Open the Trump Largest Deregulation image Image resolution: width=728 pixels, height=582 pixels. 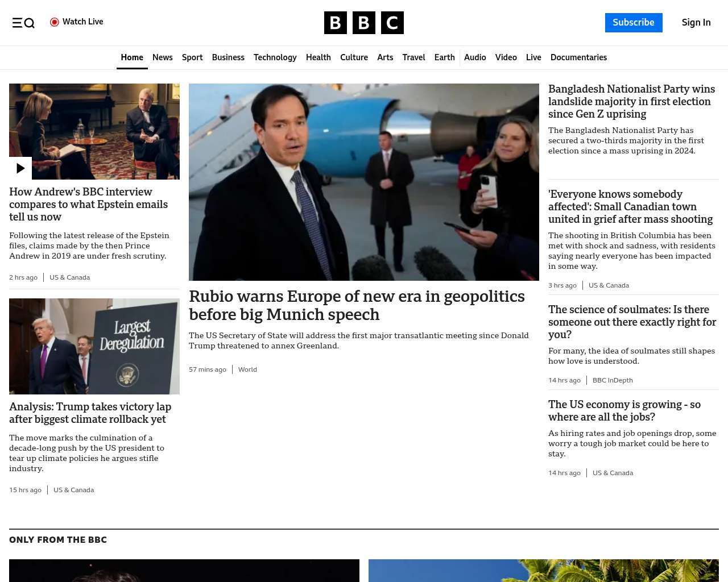tap(94, 346)
